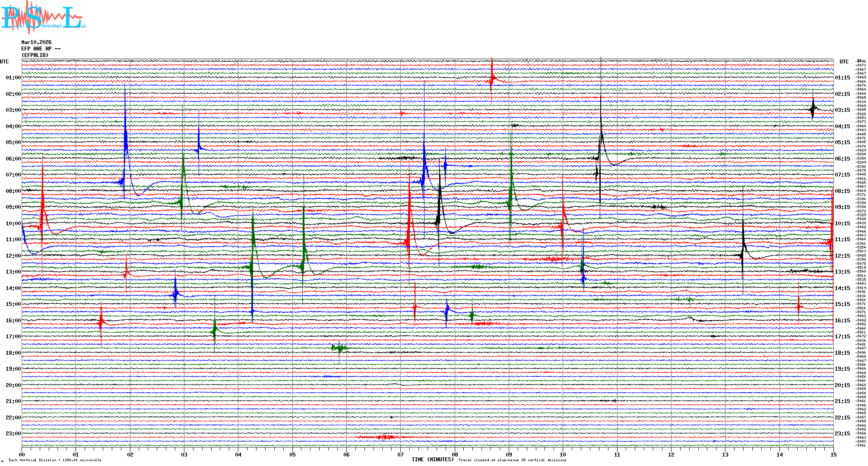Click the 23:00 hour label on left

13,434
